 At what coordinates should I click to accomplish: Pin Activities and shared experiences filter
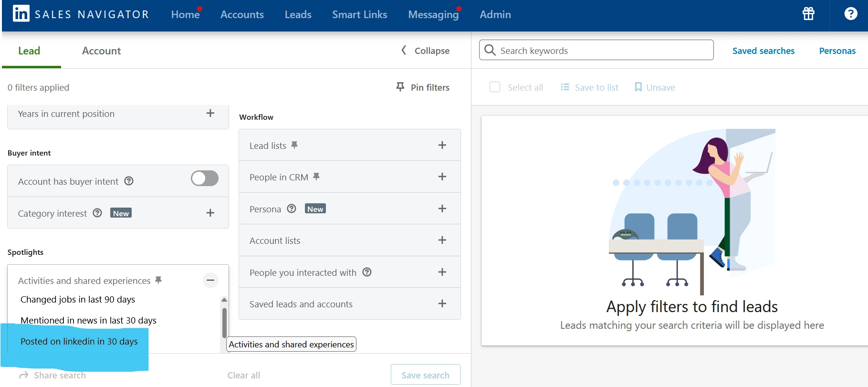(x=158, y=280)
